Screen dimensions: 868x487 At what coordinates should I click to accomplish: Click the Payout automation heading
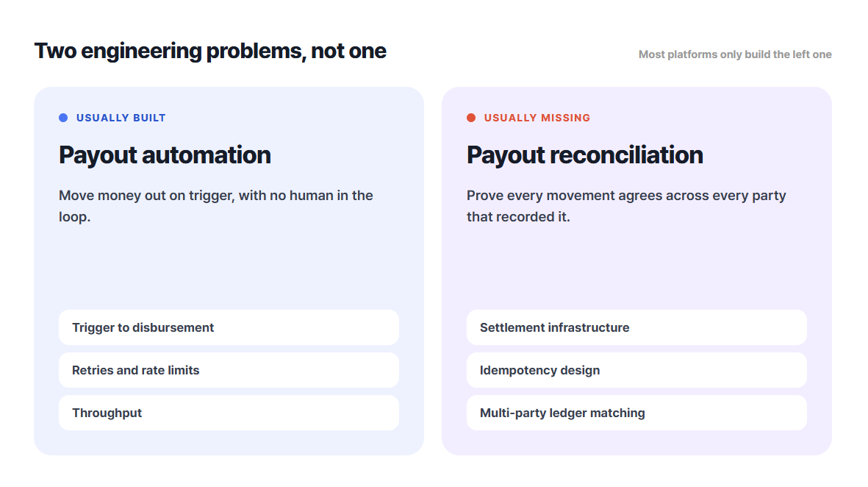click(x=165, y=155)
